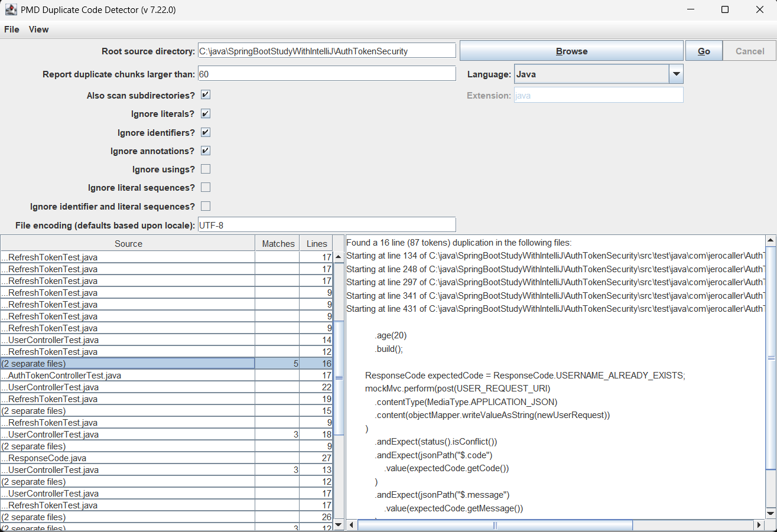Click the horizontal scrollbar left arrow
Viewport: 777px width, 532px height.
click(352, 525)
